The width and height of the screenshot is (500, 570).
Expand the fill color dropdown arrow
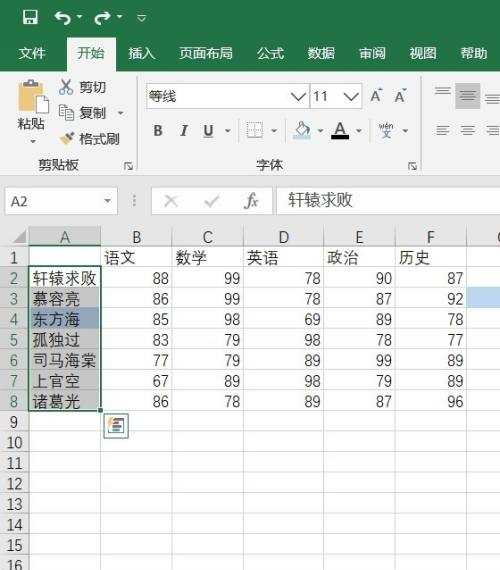coord(320,131)
